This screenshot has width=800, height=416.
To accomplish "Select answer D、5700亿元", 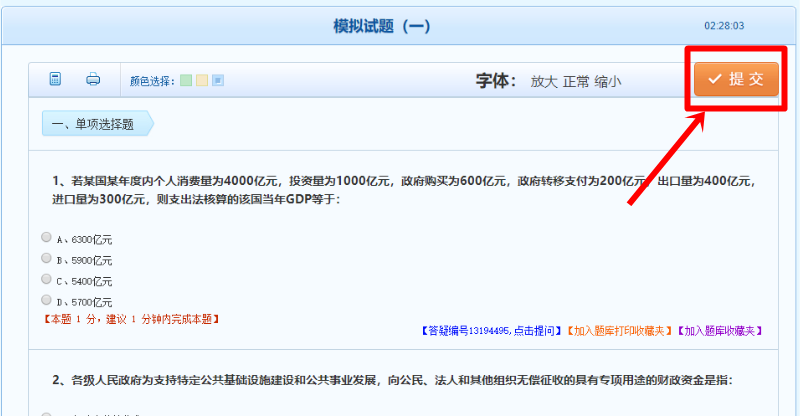I will (46, 300).
